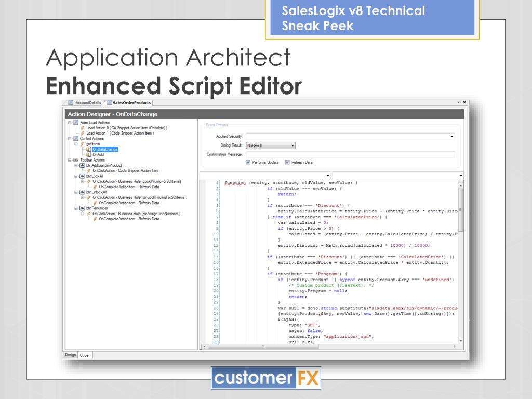
Task: Collapse the btnRenumber node
Action: (x=76, y=208)
